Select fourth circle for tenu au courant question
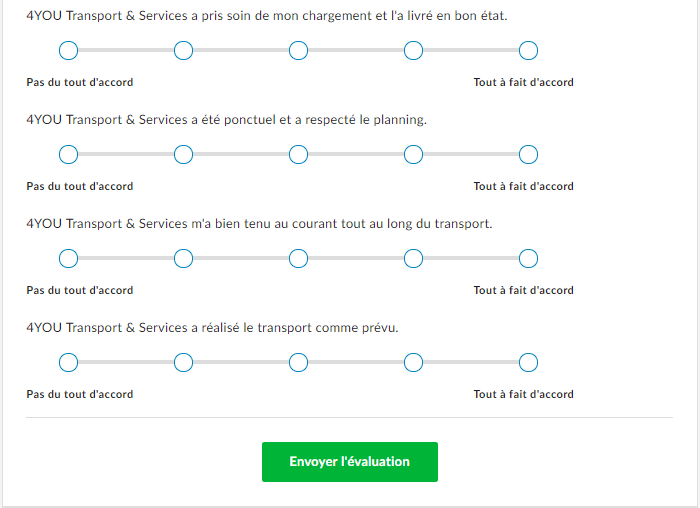This screenshot has width=700, height=508. (x=413, y=258)
